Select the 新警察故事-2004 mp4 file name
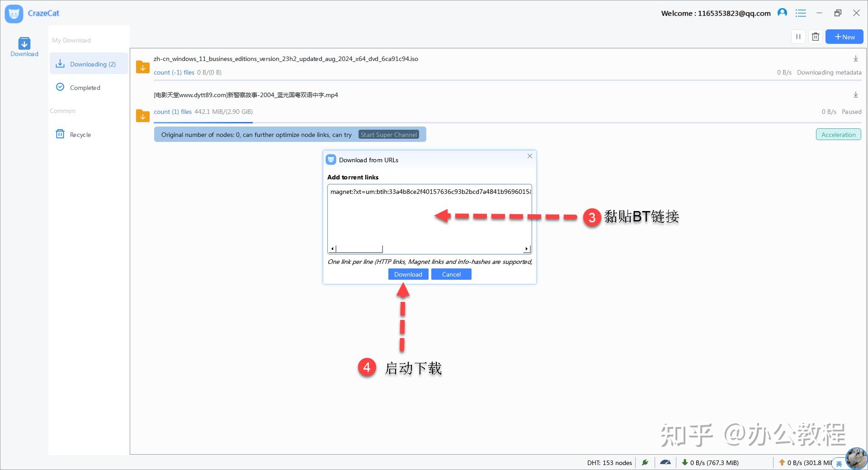 tap(246, 95)
